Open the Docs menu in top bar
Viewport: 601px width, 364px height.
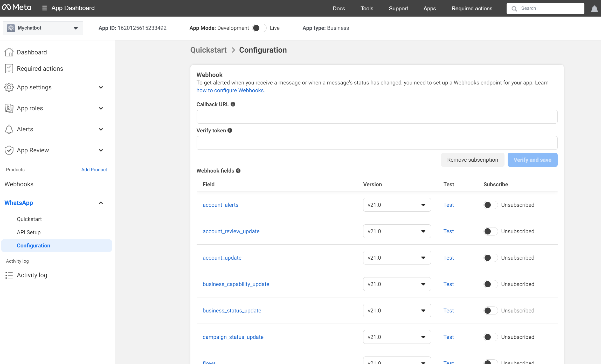(x=339, y=8)
